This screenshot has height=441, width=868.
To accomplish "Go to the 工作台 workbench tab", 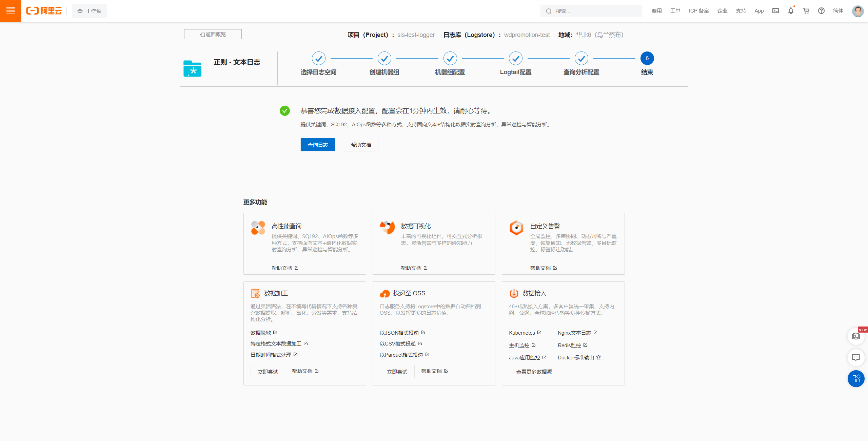I will pos(89,11).
